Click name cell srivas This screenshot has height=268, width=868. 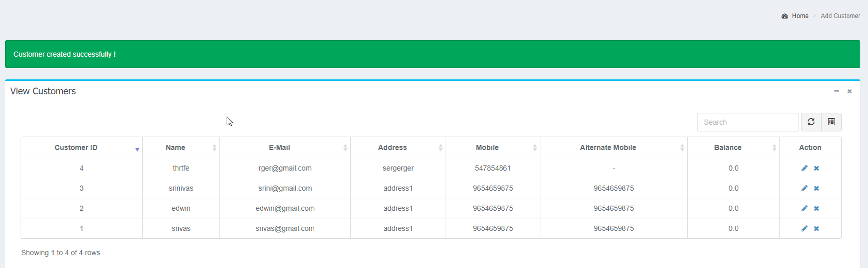coord(181,228)
